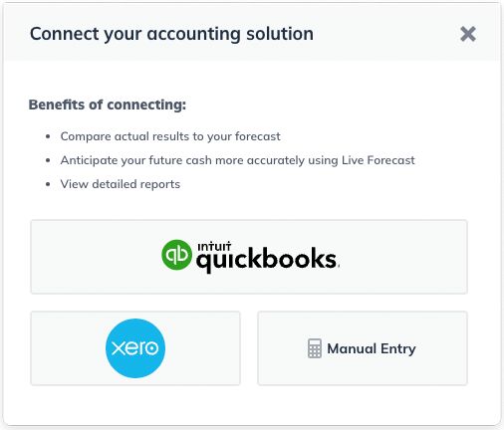The height and width of the screenshot is (430, 504).
Task: Choose the Xero connection card
Action: tap(135, 348)
